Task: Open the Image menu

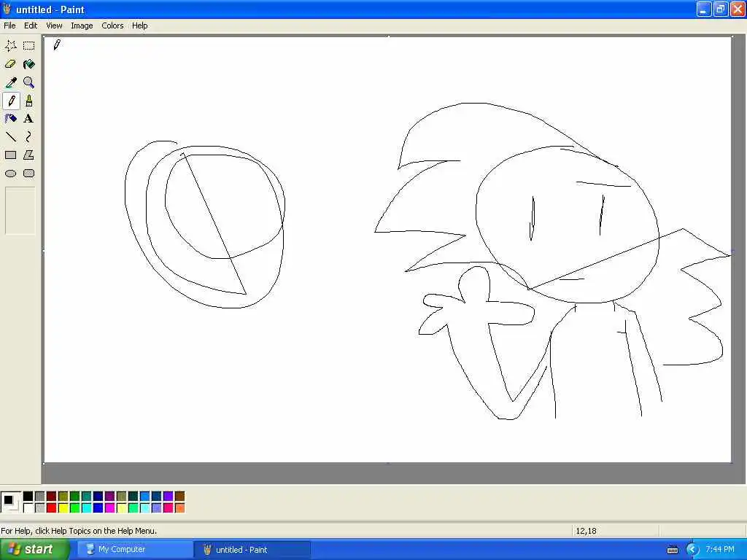Action: [x=82, y=26]
